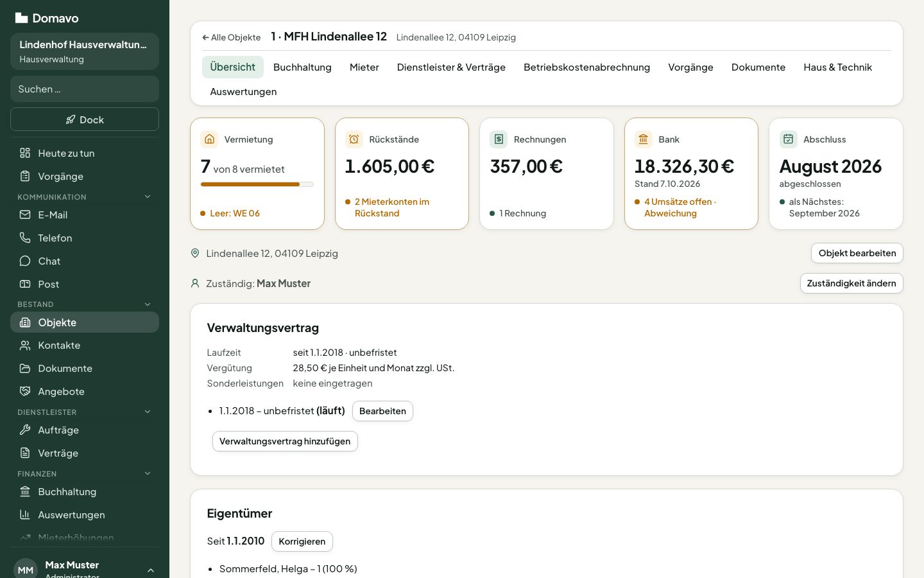Collapse the Kommunikation sidebar group

[x=148, y=197]
